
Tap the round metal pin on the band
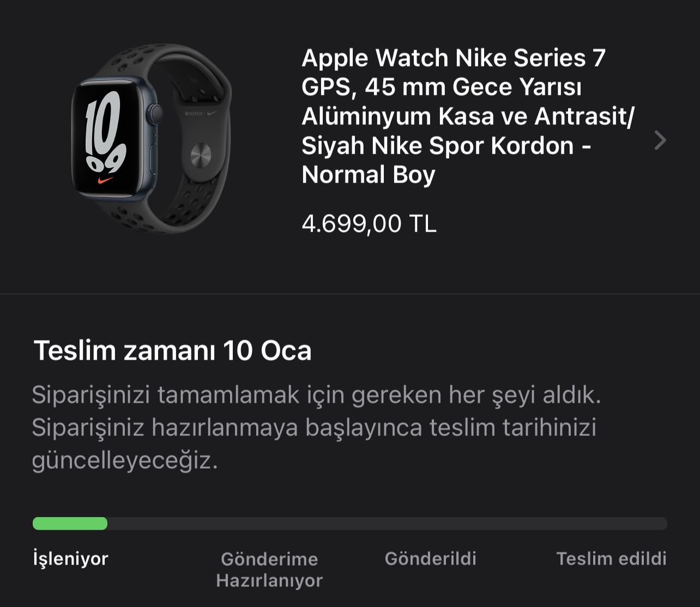click(x=201, y=155)
